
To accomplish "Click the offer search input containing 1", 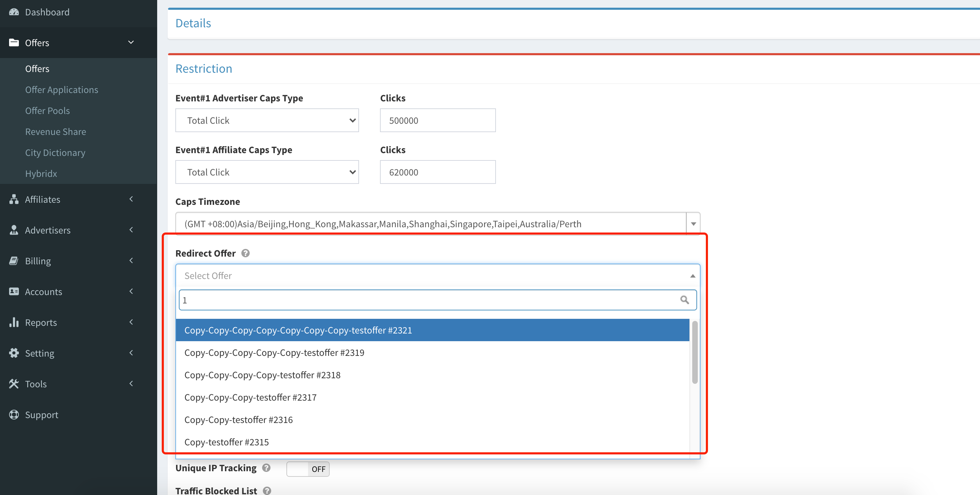I will click(438, 300).
